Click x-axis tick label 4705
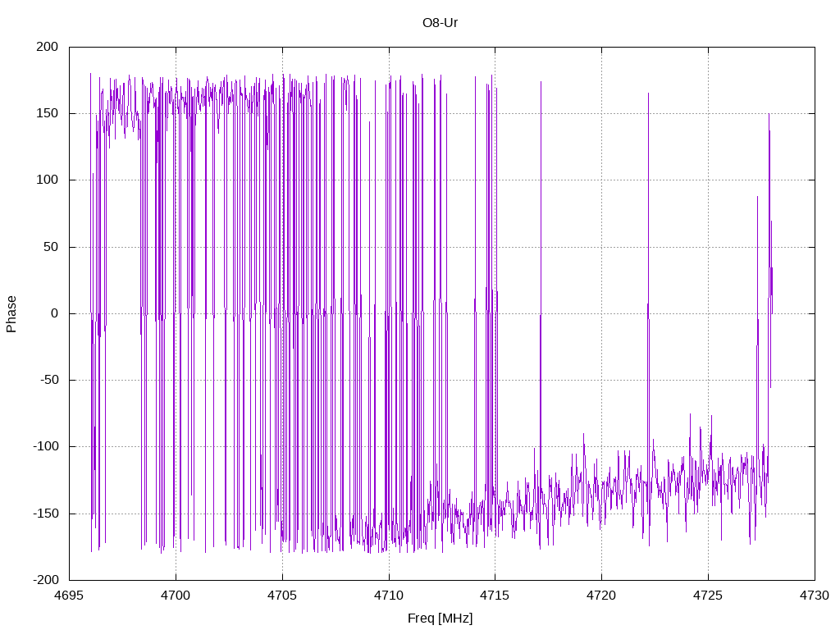 [x=282, y=596]
